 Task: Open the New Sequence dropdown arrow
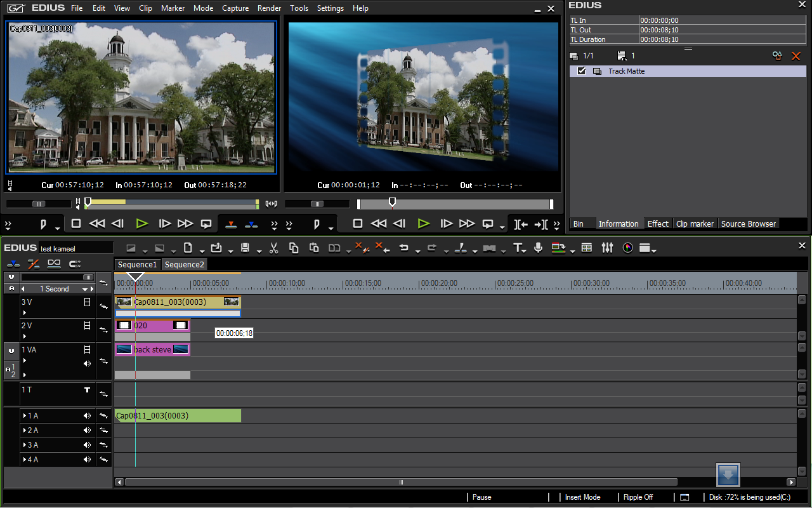pos(202,250)
